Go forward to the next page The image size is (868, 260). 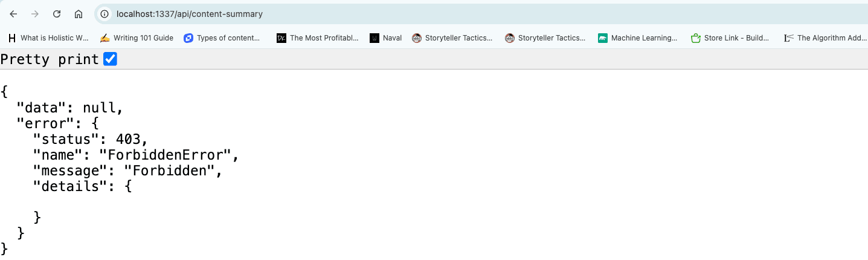pos(35,14)
